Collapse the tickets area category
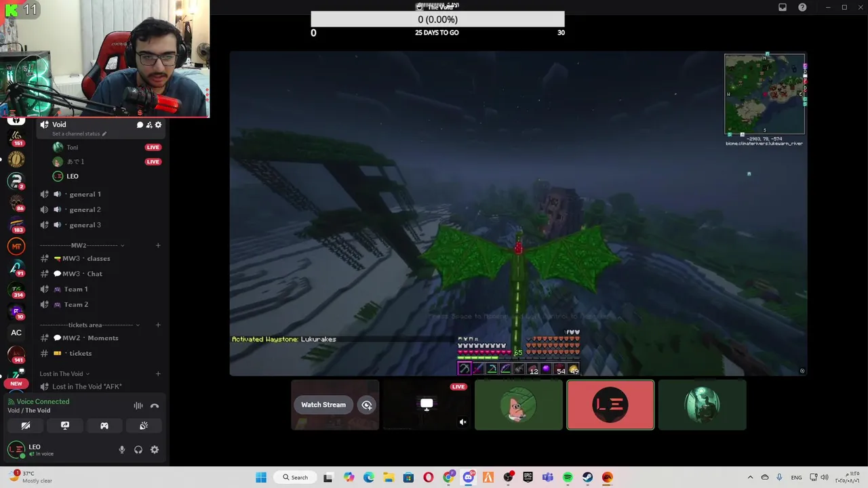 coord(90,325)
